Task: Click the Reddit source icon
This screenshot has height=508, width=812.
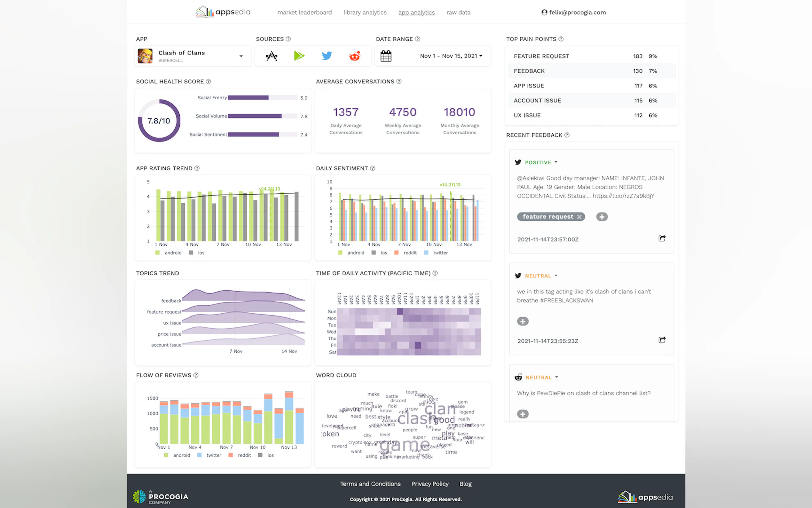Action: 355,56
